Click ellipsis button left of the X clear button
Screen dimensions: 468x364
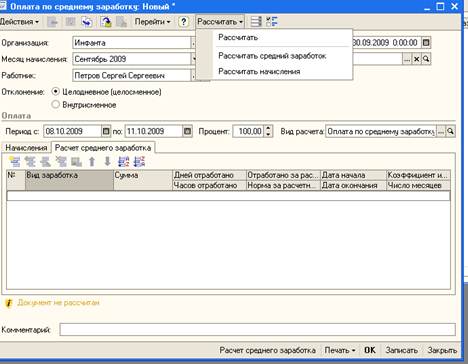click(x=407, y=59)
